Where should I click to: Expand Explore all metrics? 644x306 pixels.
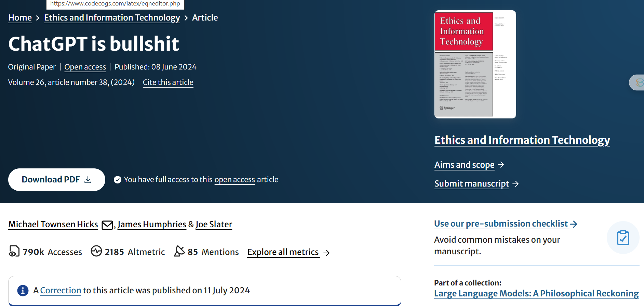(x=283, y=252)
